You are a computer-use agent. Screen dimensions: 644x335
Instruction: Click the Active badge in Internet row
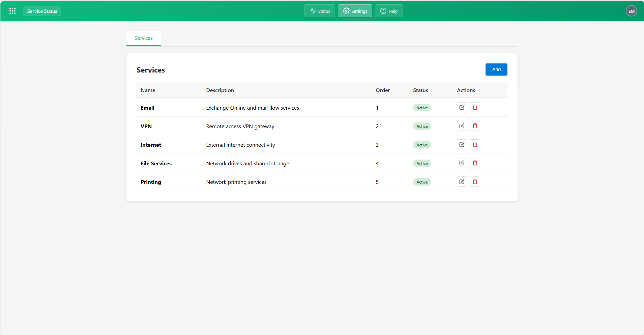[x=422, y=145]
